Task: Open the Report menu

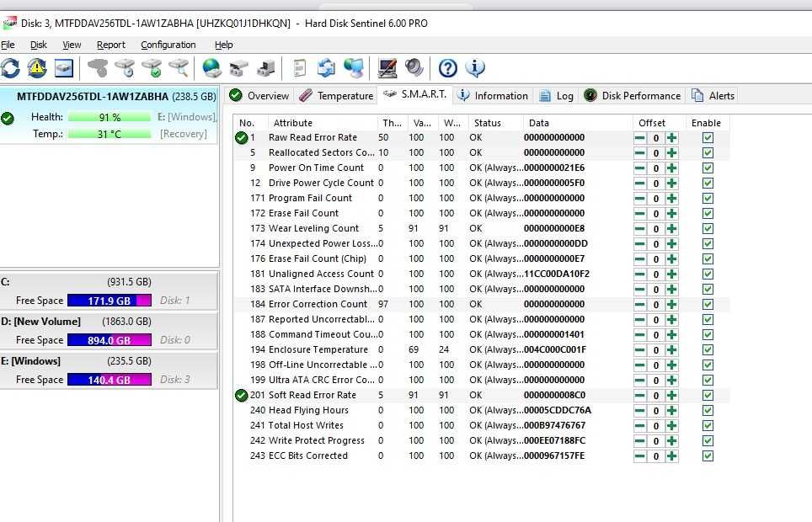Action: pyautogui.click(x=111, y=45)
